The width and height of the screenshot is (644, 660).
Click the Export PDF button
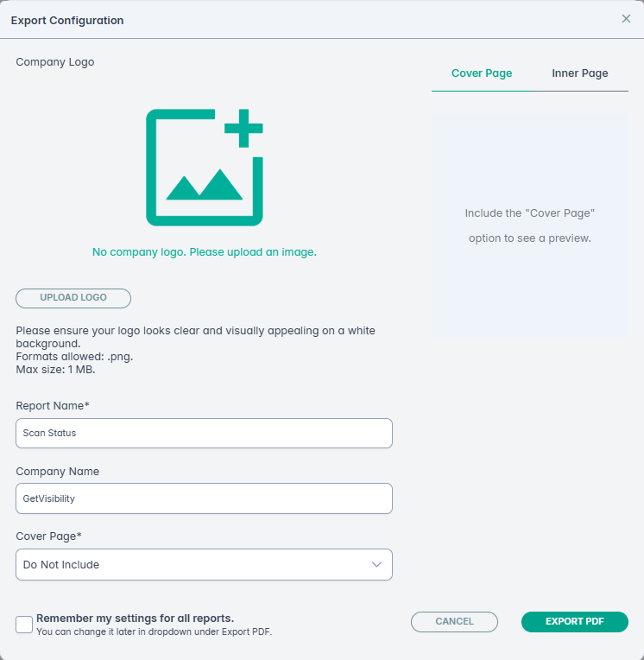(x=574, y=621)
